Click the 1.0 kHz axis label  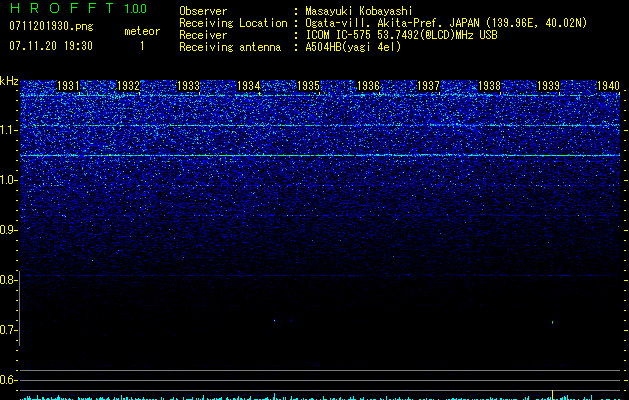pyautogui.click(x=8, y=180)
